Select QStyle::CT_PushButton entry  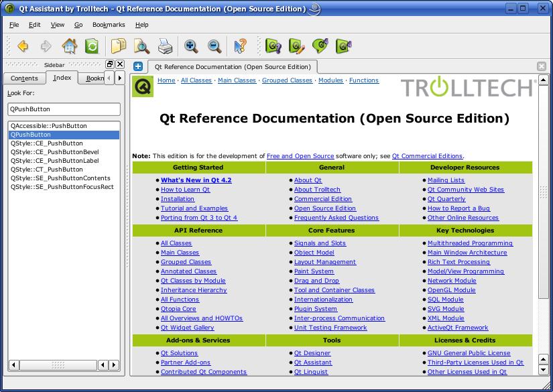pos(64,170)
